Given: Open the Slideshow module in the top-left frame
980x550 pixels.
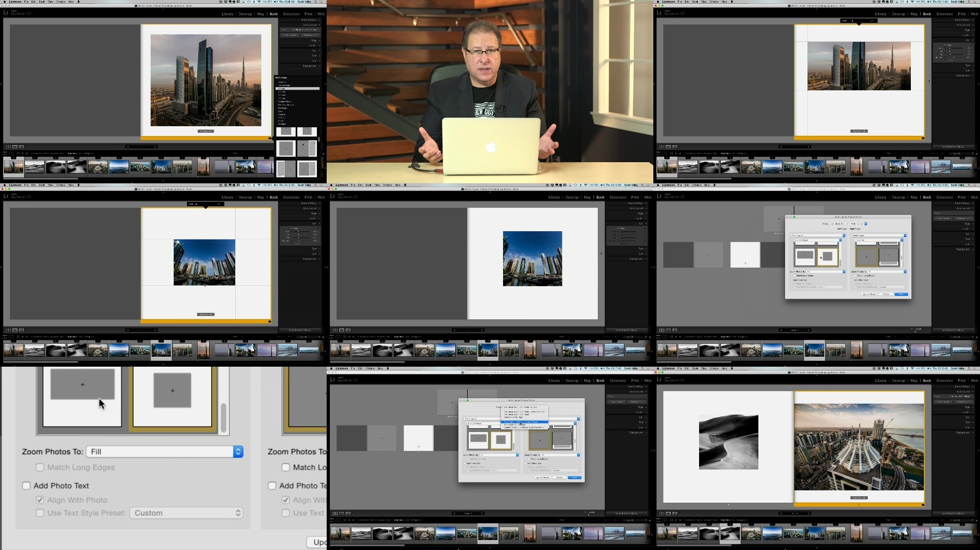Looking at the screenshot, I should tap(291, 14).
